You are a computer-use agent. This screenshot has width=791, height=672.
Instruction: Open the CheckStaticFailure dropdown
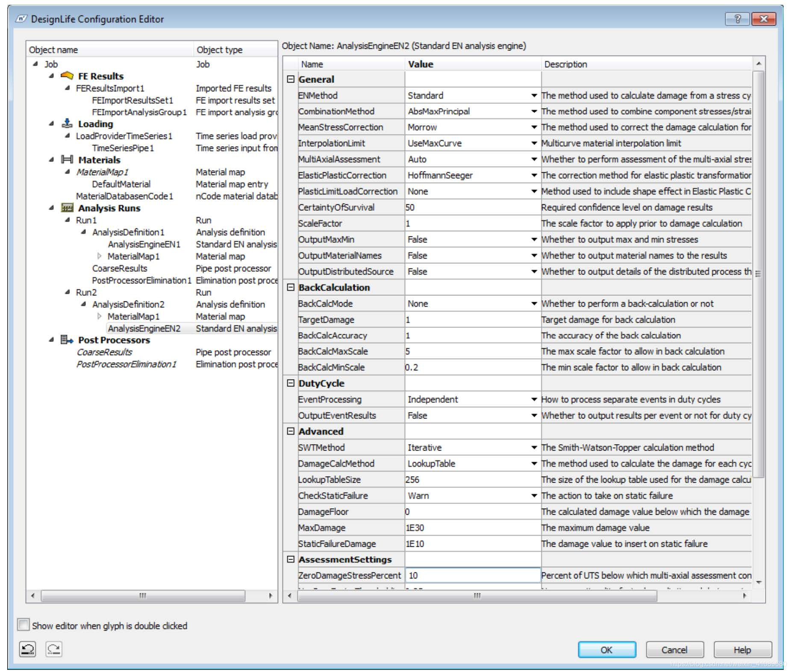tap(534, 495)
